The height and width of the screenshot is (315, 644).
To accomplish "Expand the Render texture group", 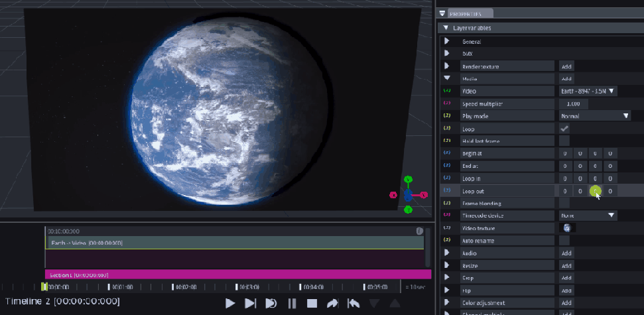I will tap(447, 66).
